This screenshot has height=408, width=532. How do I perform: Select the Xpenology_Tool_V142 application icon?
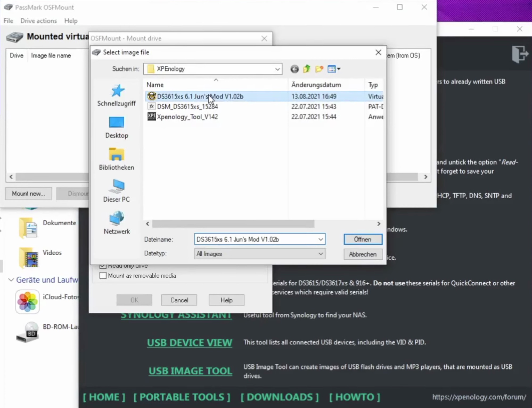click(x=152, y=117)
